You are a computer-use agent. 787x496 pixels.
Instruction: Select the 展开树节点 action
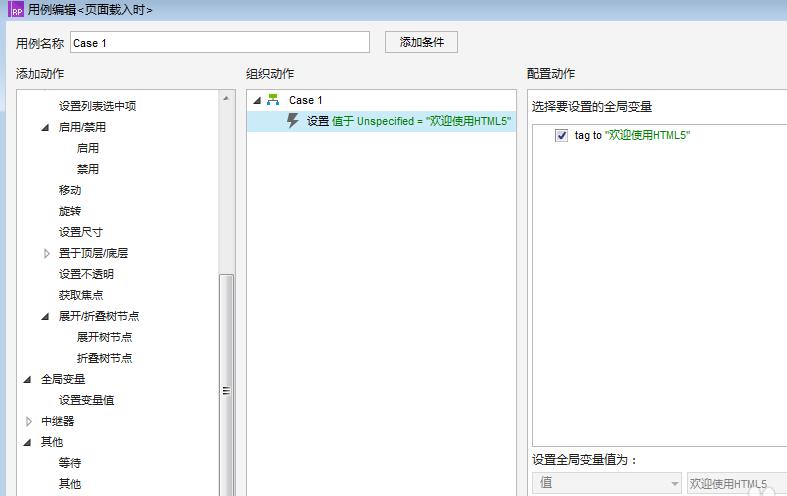point(104,337)
